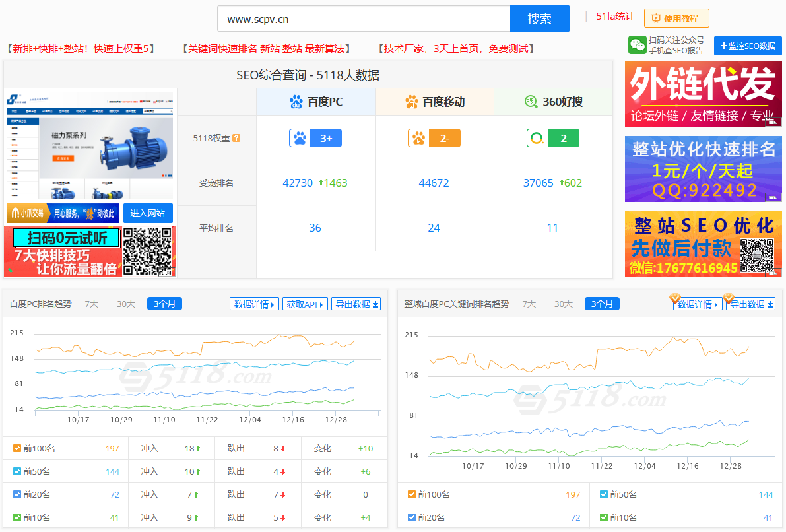Click the orange paw icon next to 百度移动
The height and width of the screenshot is (532, 786).
tap(412, 102)
